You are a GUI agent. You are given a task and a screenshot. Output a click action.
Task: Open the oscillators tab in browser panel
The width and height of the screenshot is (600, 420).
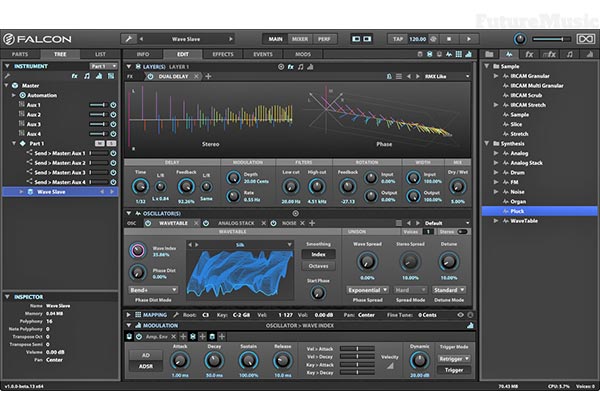click(x=509, y=54)
